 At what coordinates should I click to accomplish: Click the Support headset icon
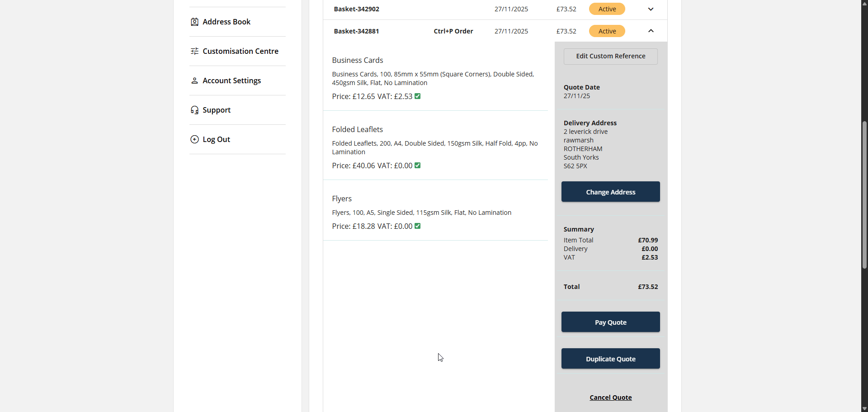194,110
